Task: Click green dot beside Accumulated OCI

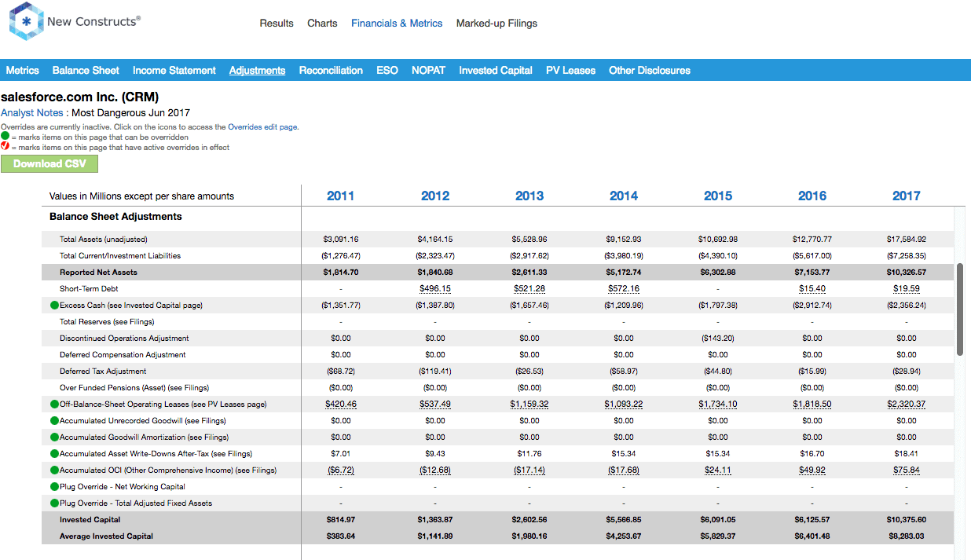Action: [54, 470]
